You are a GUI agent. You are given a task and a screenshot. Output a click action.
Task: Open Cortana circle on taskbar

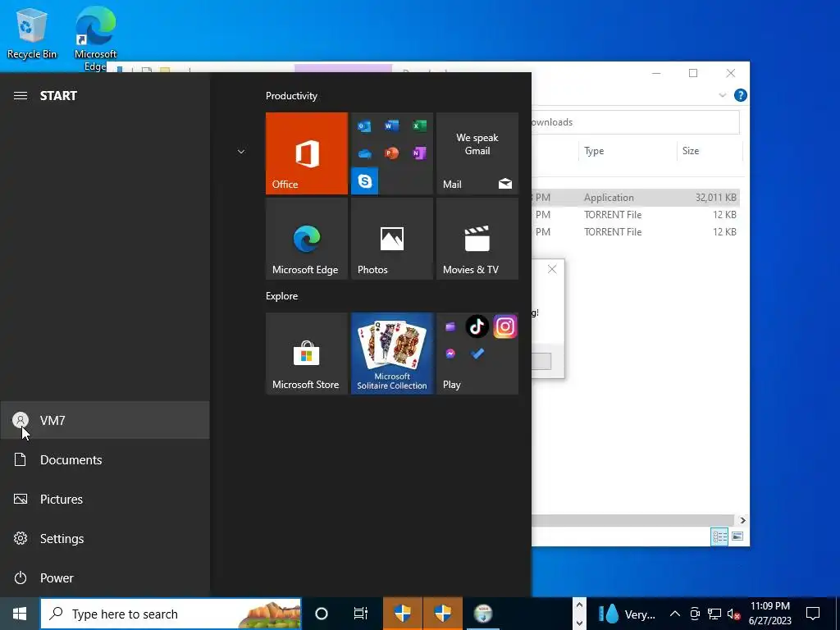pos(322,614)
